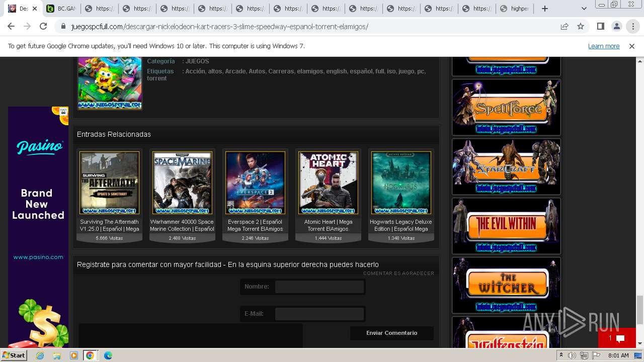Open the Chrome profile avatar icon
This screenshot has width=644, height=362.
coord(617,26)
